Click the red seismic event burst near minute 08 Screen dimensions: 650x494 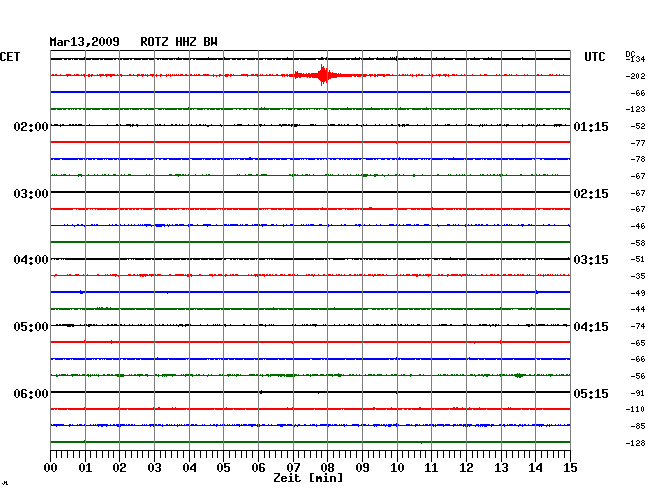323,75
